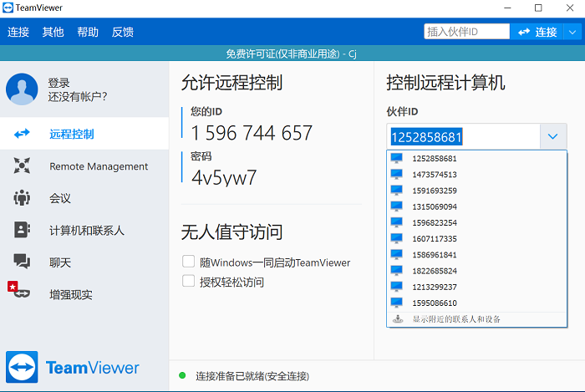585x392 pixels.
Task: Select the Remote Management sidebar icon
Action: coord(22,166)
